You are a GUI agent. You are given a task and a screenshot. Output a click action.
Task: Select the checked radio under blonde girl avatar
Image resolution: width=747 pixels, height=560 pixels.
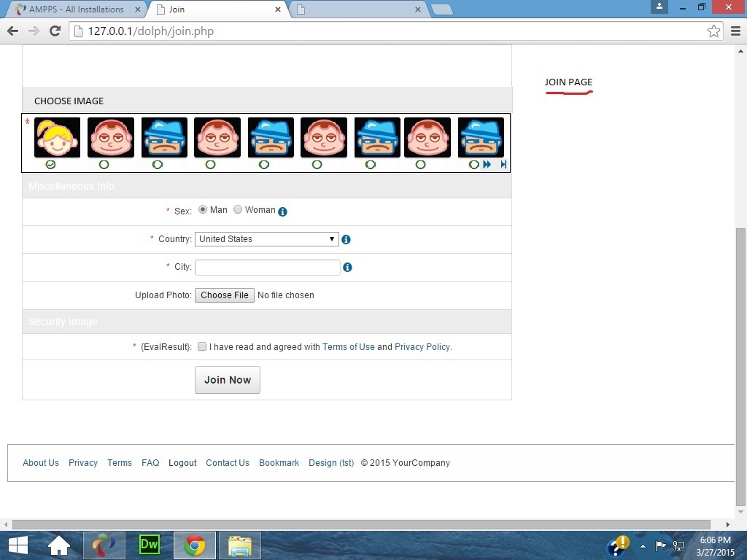(50, 165)
